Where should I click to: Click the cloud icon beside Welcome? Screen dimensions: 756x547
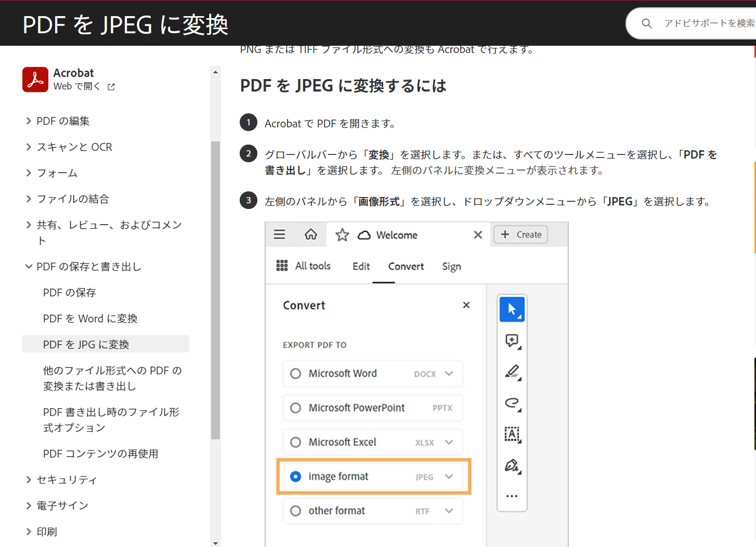coord(364,235)
